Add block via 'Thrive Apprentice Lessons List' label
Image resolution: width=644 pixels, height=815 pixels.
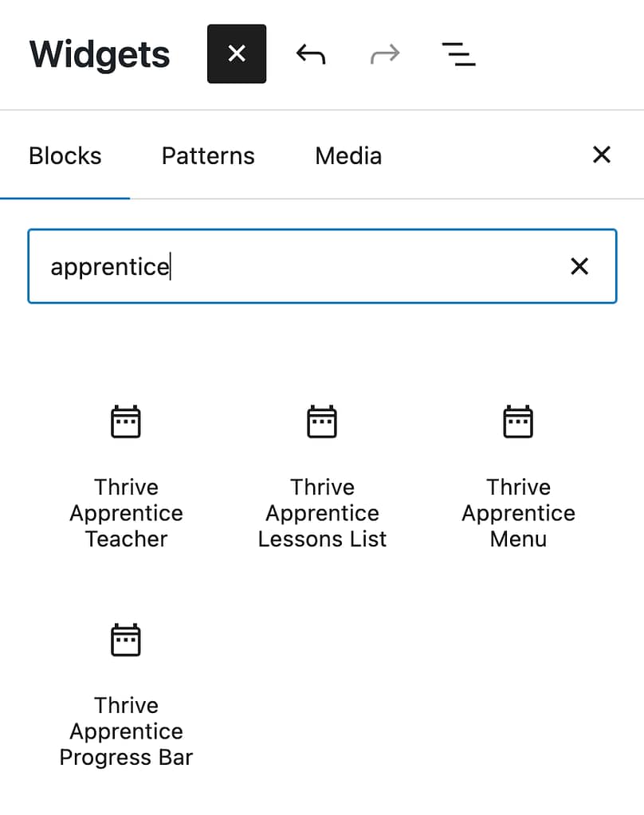click(x=322, y=513)
